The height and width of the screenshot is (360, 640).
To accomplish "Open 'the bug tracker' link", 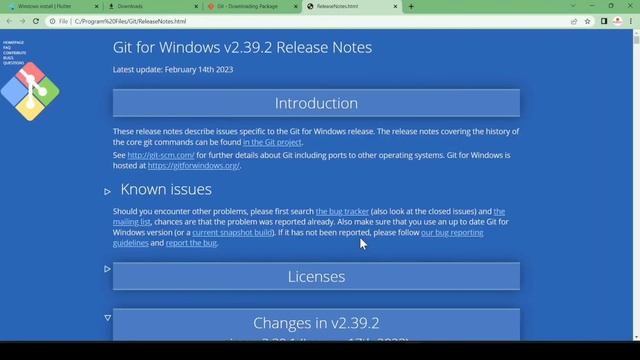I will [x=342, y=211].
